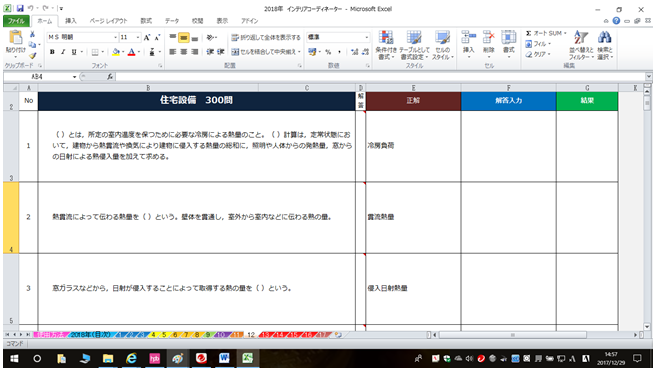Open the font color red swatch
The height and width of the screenshot is (370, 654).
click(131, 52)
